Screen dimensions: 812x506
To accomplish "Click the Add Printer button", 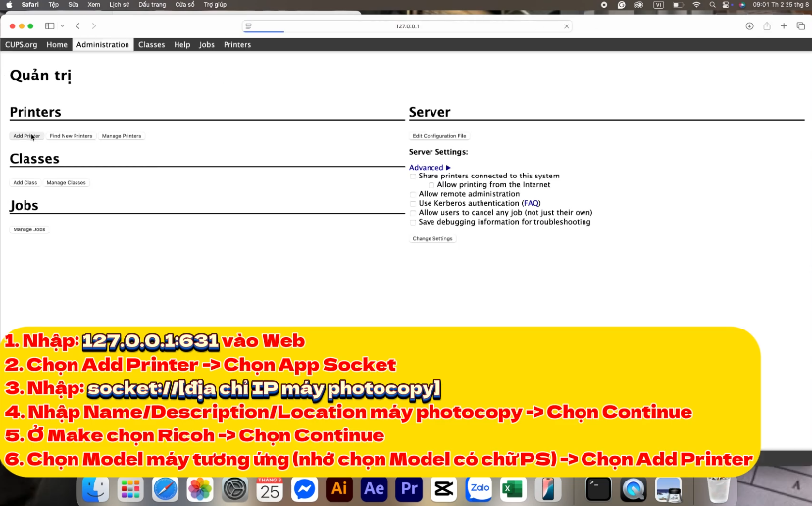I will tap(26, 136).
